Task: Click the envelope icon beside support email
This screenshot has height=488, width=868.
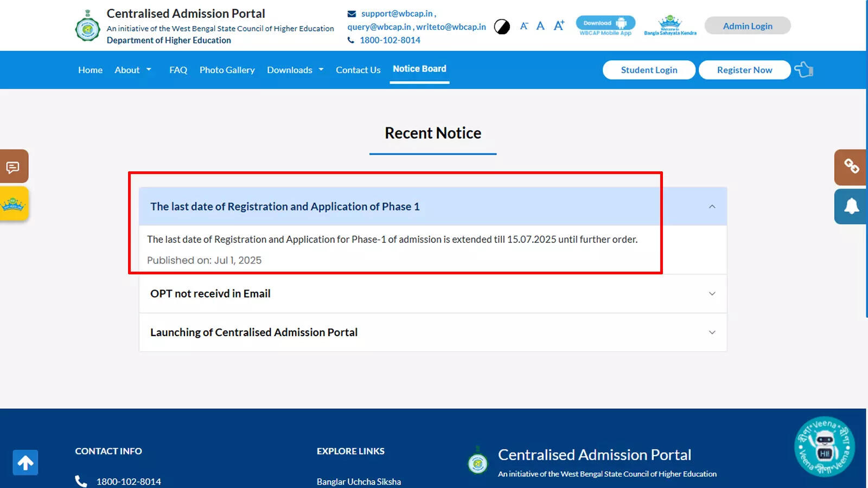Action: pos(352,14)
